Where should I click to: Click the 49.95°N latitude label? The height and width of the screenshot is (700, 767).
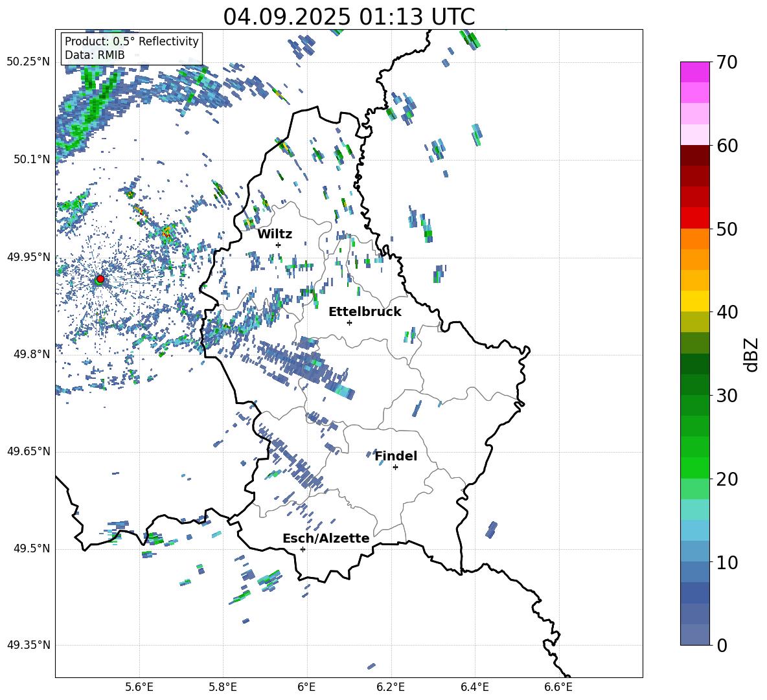click(x=28, y=256)
